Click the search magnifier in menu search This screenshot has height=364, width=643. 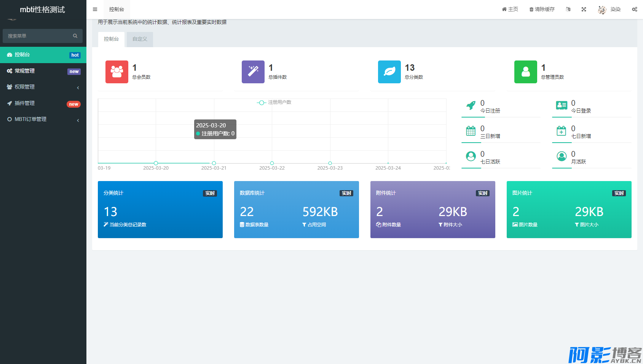point(75,36)
